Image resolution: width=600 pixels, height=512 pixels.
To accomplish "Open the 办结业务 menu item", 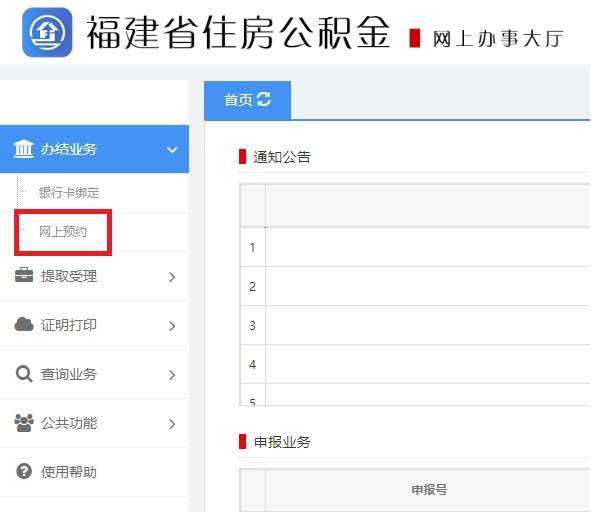I will tap(69, 149).
